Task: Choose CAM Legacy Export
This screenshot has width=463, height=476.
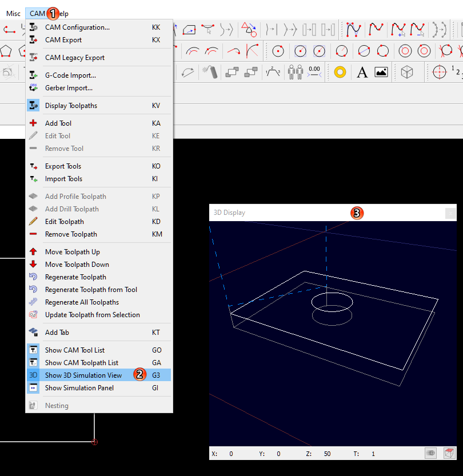Action: (99, 58)
